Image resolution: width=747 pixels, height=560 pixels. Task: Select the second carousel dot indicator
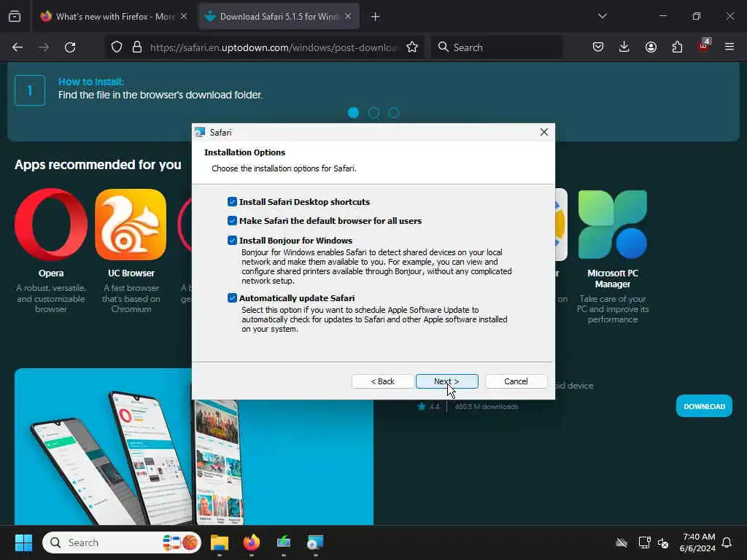(374, 113)
